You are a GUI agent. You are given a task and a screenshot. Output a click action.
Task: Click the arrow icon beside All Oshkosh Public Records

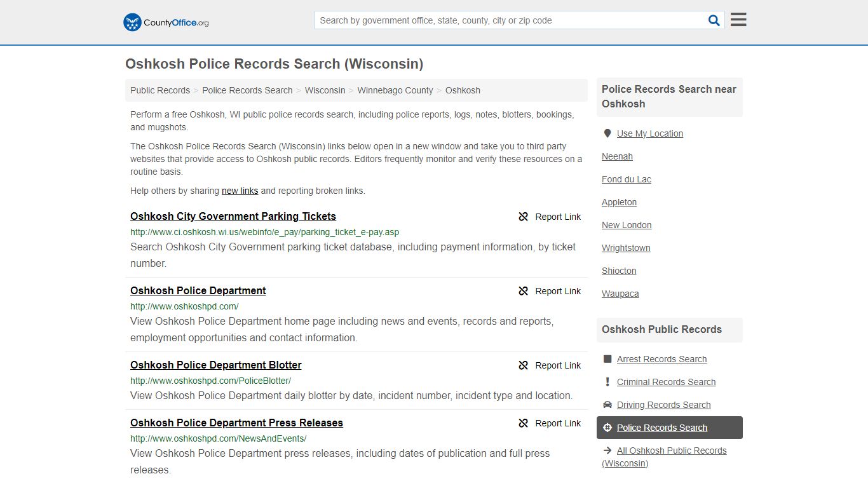[x=607, y=451]
